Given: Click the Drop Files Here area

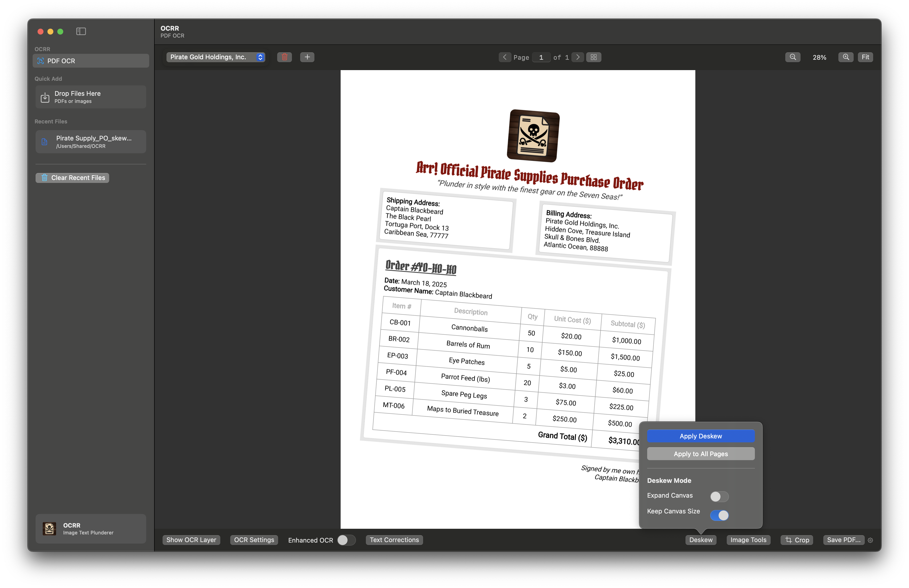Looking at the screenshot, I should pos(91,97).
